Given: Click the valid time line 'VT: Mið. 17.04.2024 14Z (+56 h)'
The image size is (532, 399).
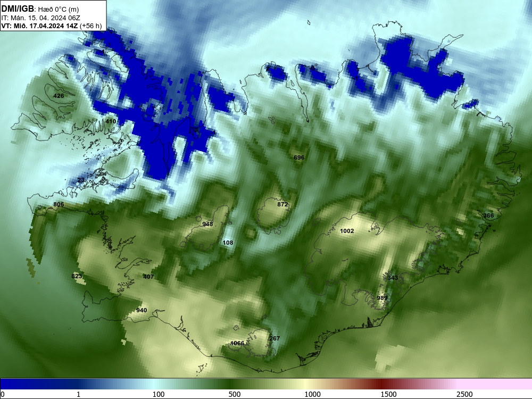Looking at the screenshot, I should [x=52, y=26].
